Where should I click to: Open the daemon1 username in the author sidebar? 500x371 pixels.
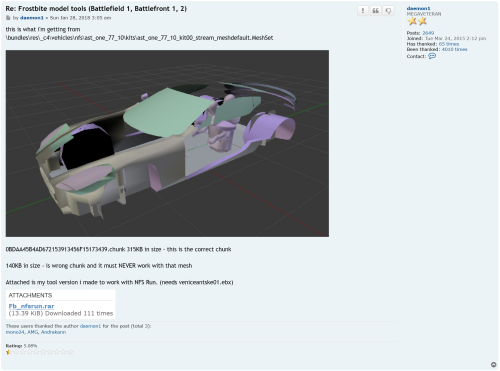[418, 8]
